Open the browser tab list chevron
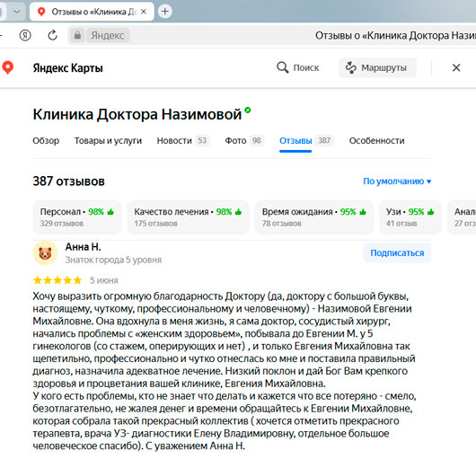The width and height of the screenshot is (476, 459). pos(16,12)
